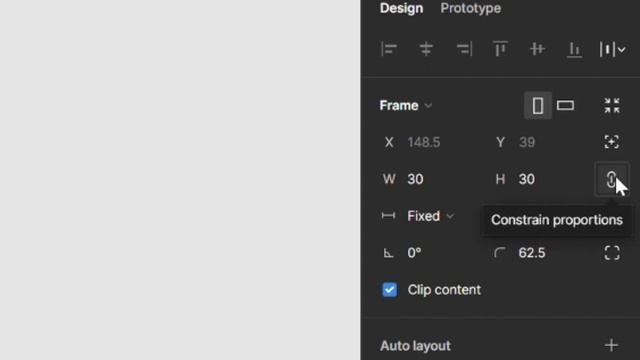Align selection to the top
This screenshot has height=360, width=640.
tap(500, 49)
